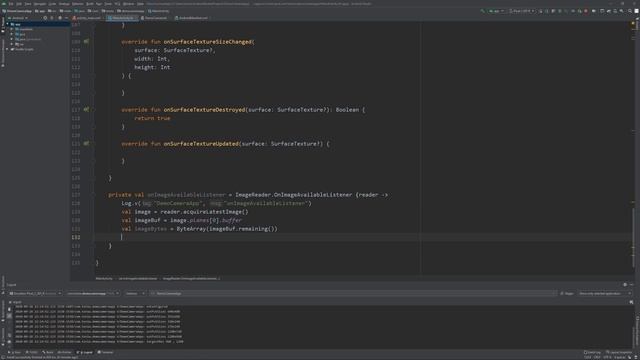Viewport: 640px width, 360px height.
Task: Click the UTF-8 encoding status indicator
Action: 608,358
